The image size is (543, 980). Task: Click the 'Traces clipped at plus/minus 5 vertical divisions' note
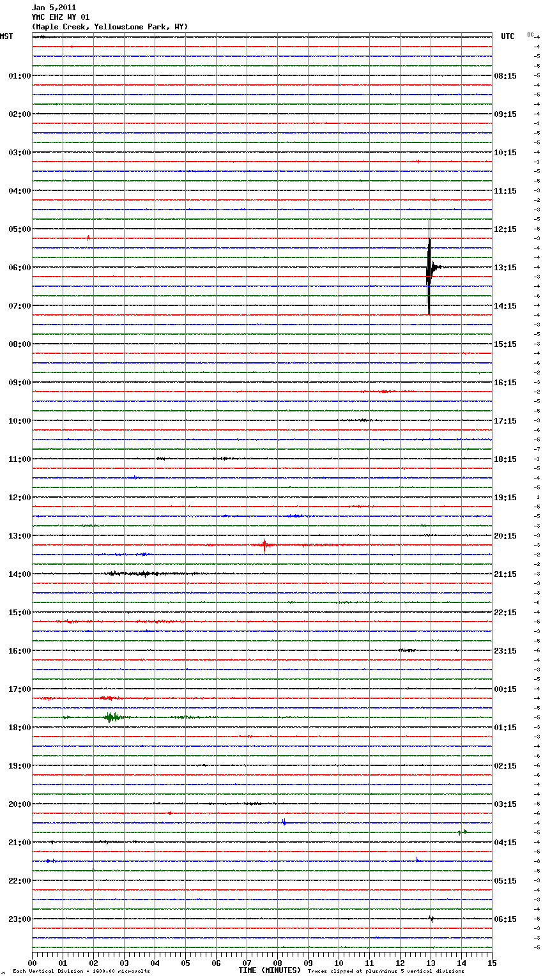(386, 971)
